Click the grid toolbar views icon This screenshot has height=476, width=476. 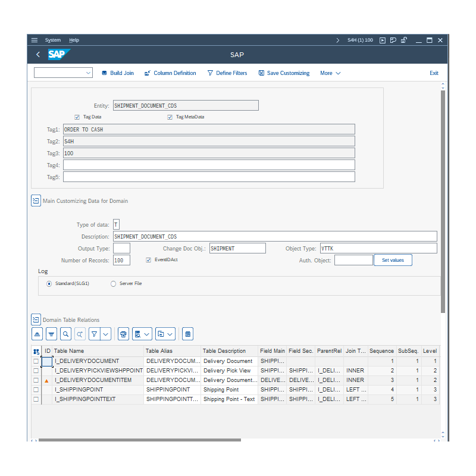pos(137,334)
